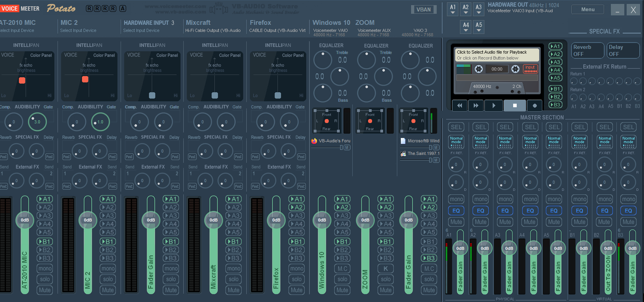Click The.Saint.1997 application icon
644x302 pixels.
(x=403, y=153)
